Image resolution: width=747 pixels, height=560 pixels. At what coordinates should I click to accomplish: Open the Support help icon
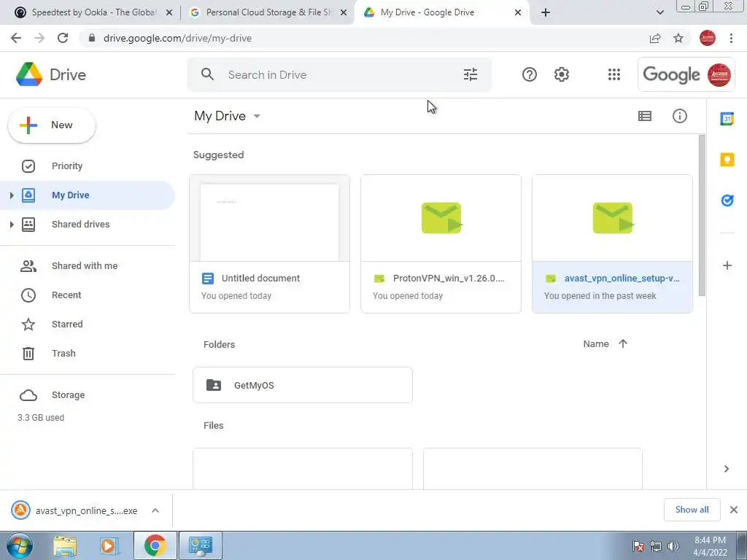click(x=530, y=74)
